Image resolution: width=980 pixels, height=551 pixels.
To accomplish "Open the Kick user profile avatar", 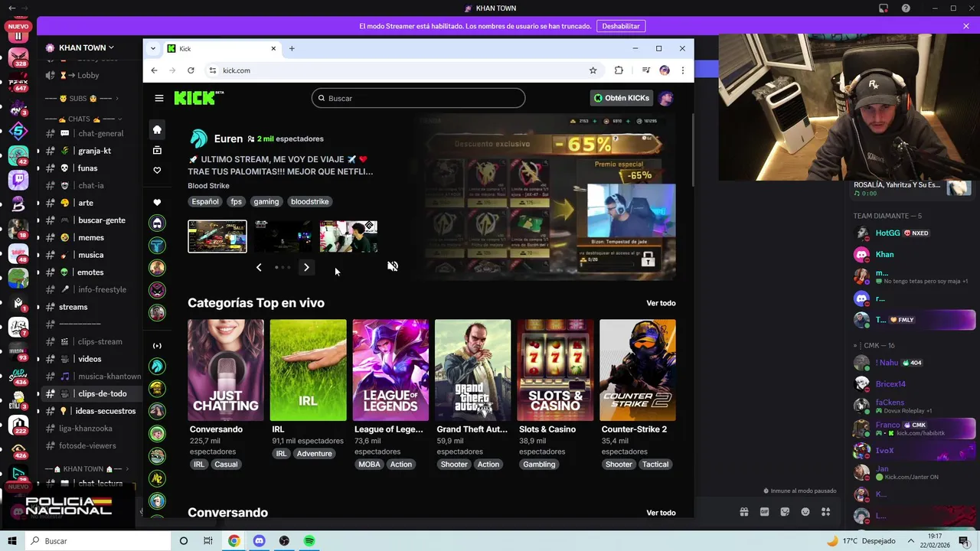I will pyautogui.click(x=666, y=98).
